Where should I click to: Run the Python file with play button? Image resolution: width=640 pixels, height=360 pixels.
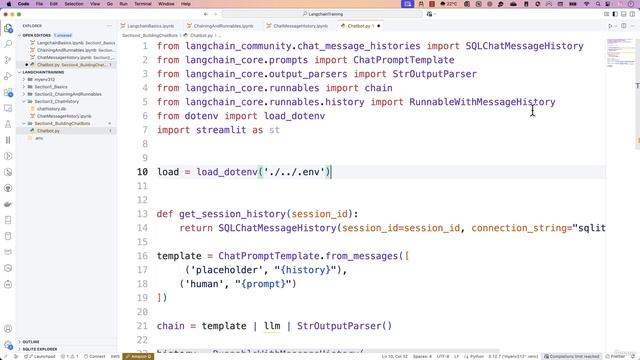click(x=610, y=26)
